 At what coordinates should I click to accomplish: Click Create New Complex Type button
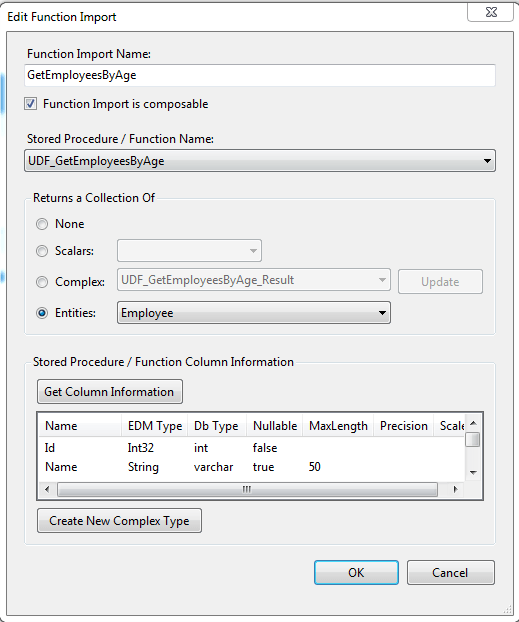119,520
